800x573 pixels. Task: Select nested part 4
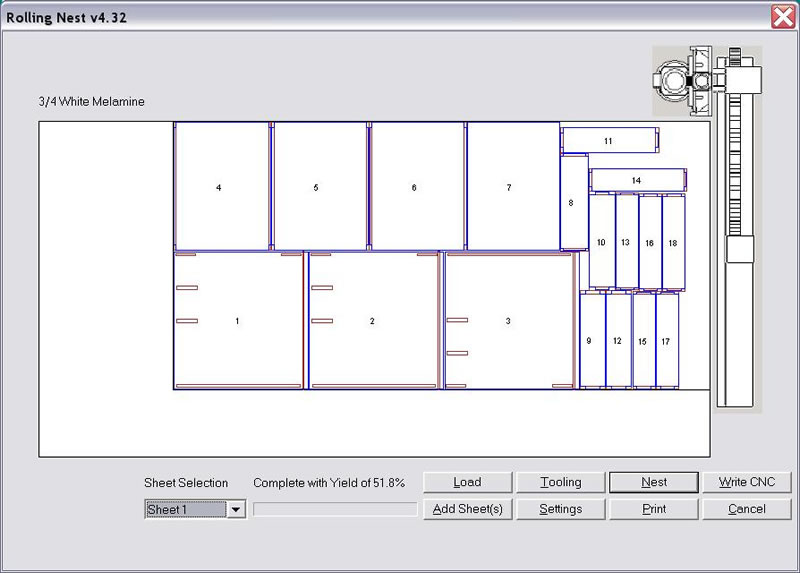tap(221, 187)
